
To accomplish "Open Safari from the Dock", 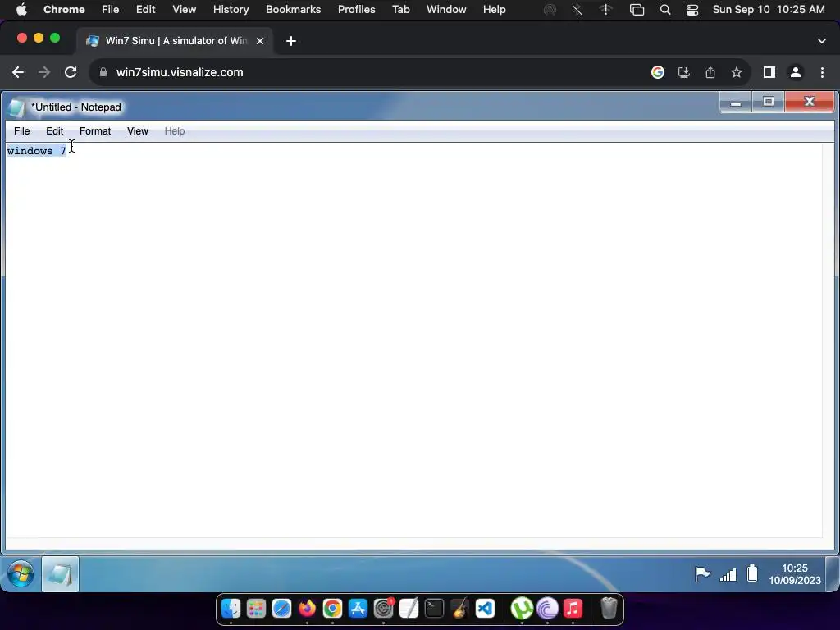I will click(x=282, y=609).
